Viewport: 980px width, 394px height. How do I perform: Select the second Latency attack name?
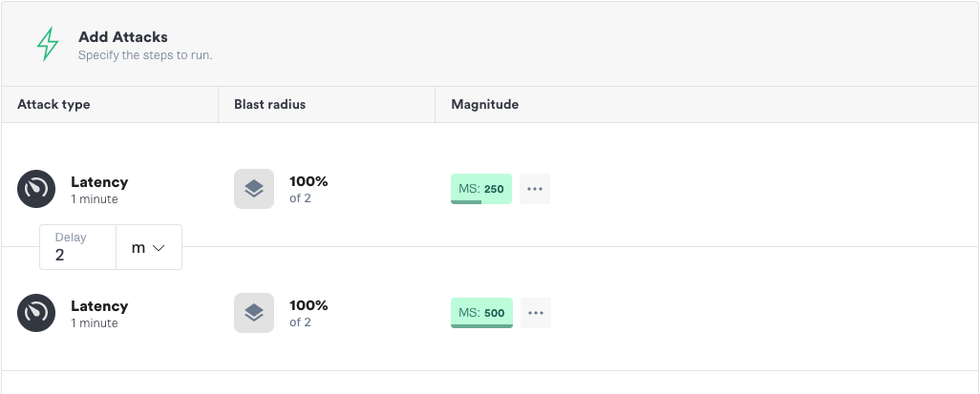pyautogui.click(x=99, y=306)
